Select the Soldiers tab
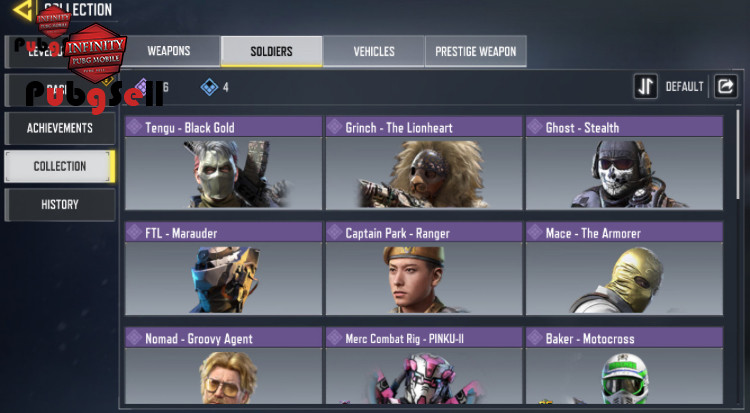The width and height of the screenshot is (750, 413). coord(271,51)
